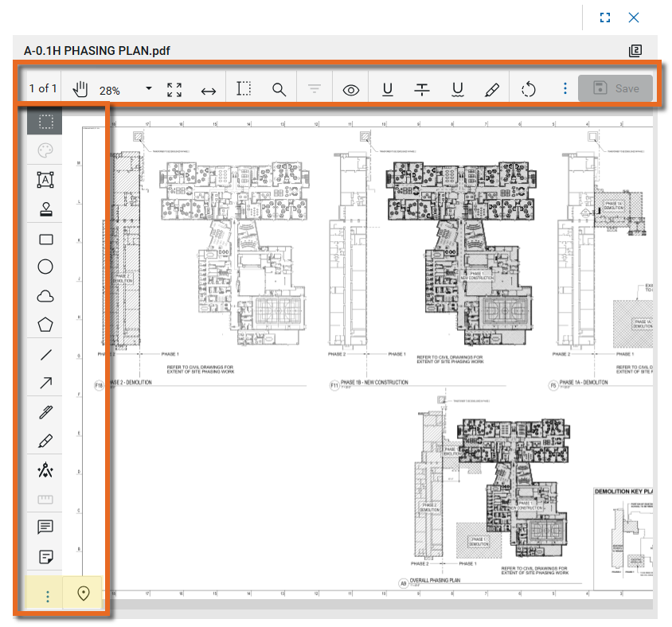Open the zoom percentage dropdown

[149, 89]
